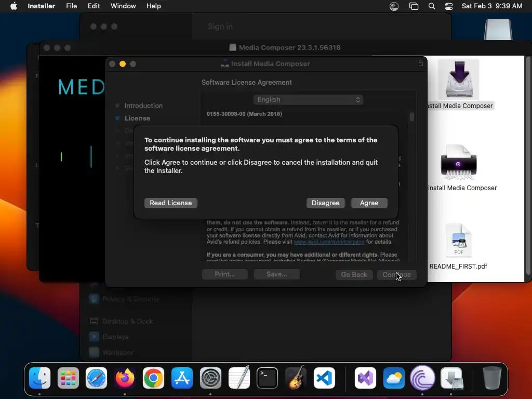Image resolution: width=532 pixels, height=399 pixels.
Task: Select the Introduction installer step
Action: pos(143,105)
